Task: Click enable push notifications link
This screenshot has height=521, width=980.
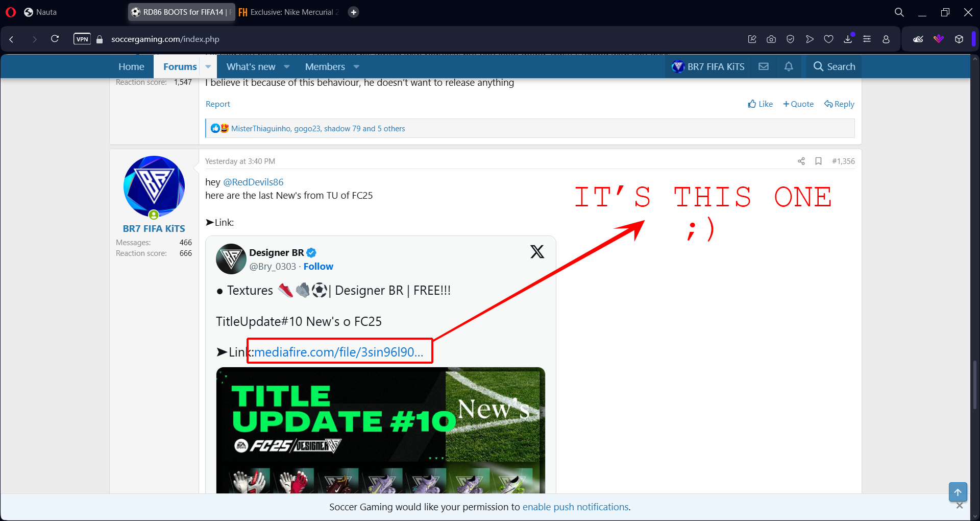Action: [x=575, y=507]
